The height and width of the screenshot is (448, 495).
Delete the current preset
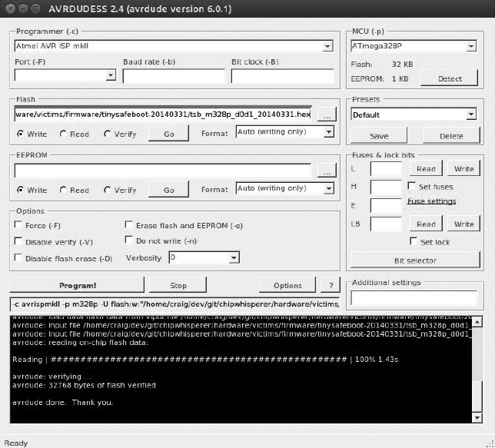(x=451, y=136)
